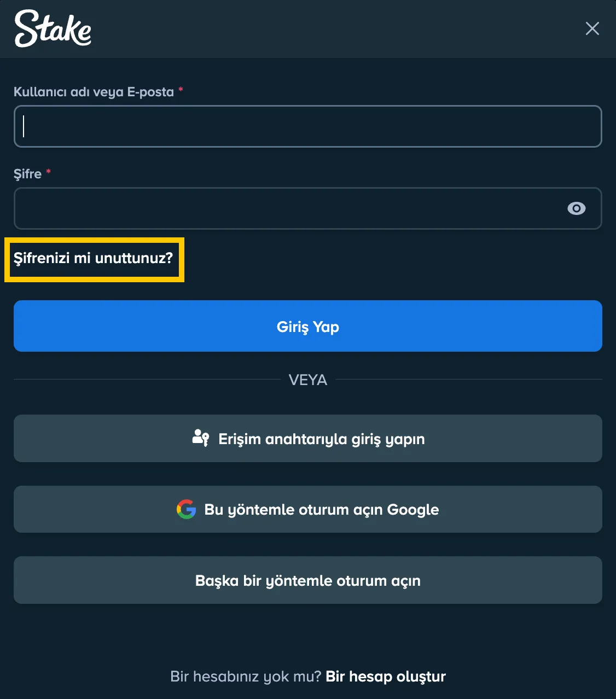
Task: Open more sign-in options via Başka bir yöntemle
Action: (308, 580)
